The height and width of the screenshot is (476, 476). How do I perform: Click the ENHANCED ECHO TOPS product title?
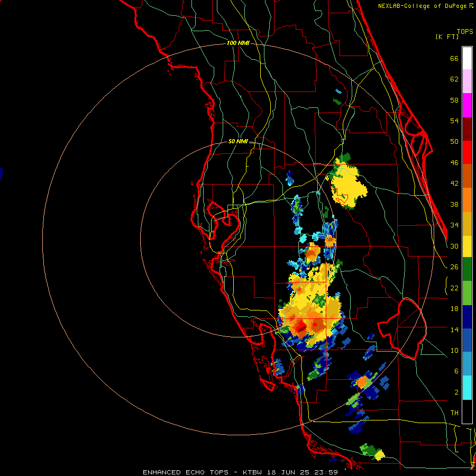click(186, 472)
